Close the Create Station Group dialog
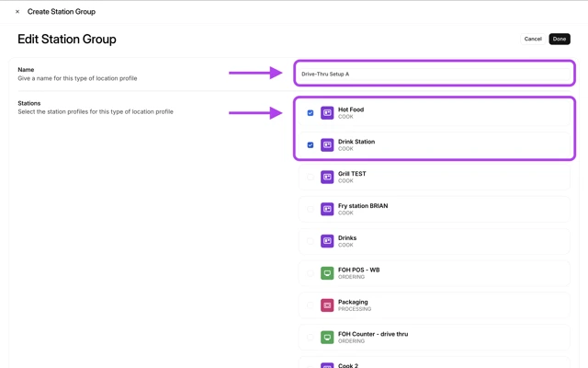This screenshot has height=368, width=588. pyautogui.click(x=17, y=12)
